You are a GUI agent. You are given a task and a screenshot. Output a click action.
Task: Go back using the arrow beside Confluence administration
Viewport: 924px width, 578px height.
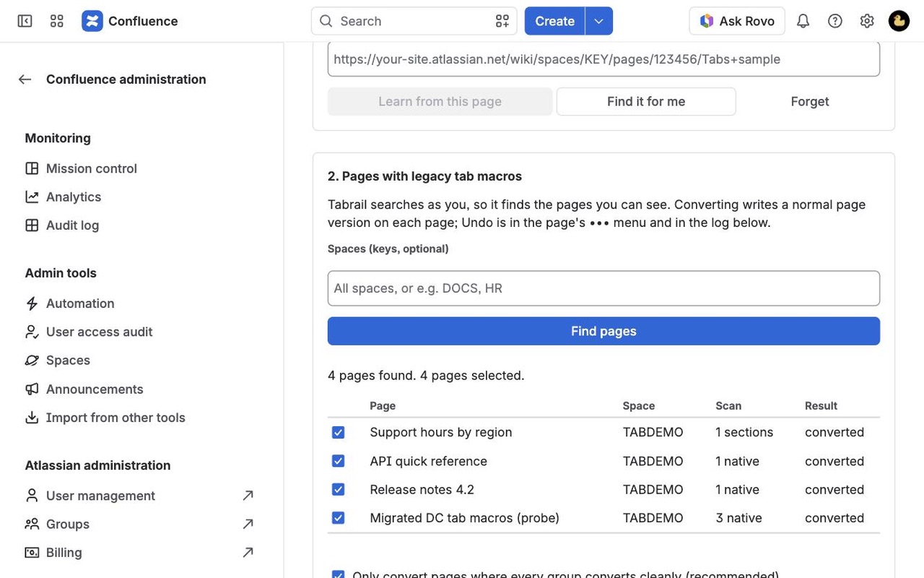[25, 79]
